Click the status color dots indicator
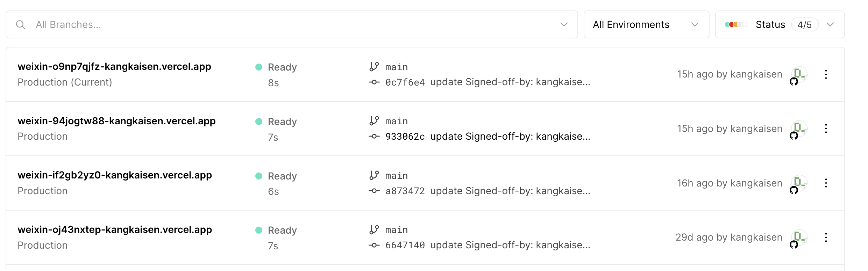The width and height of the screenshot is (868, 271). click(x=736, y=25)
